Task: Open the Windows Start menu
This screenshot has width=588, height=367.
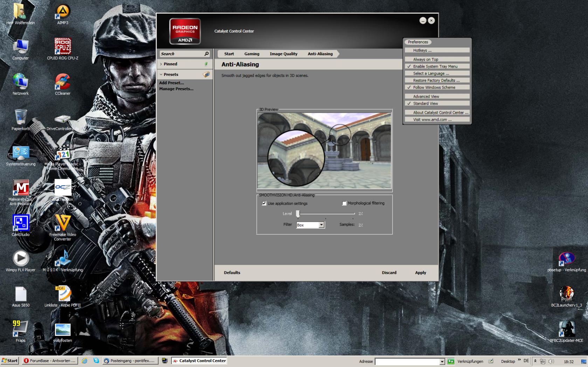Action: coord(9,361)
